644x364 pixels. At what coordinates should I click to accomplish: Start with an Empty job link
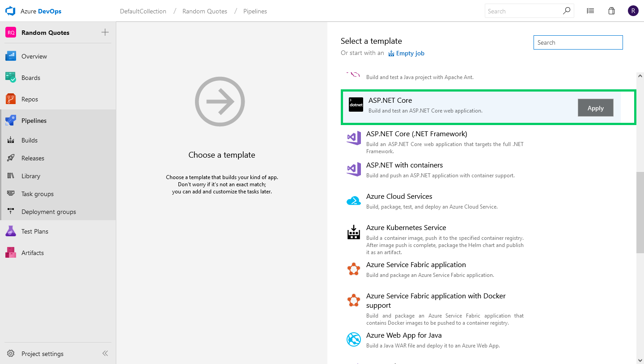tap(406, 53)
